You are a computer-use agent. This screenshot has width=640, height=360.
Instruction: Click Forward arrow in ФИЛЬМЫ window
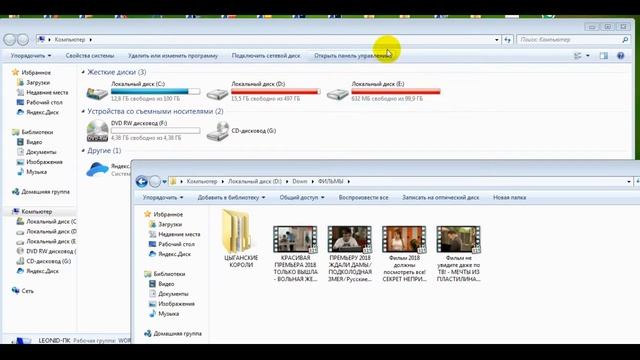tap(155, 182)
